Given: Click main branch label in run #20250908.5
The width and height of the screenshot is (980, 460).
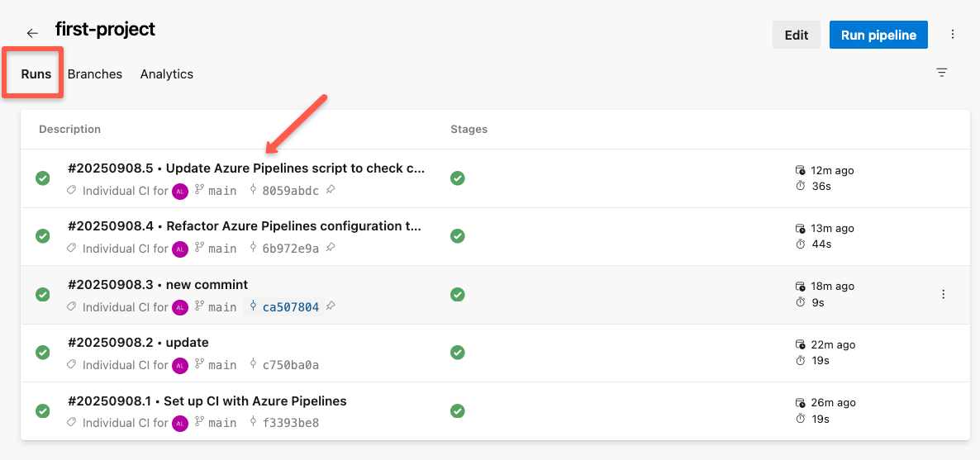Looking at the screenshot, I should click(222, 191).
